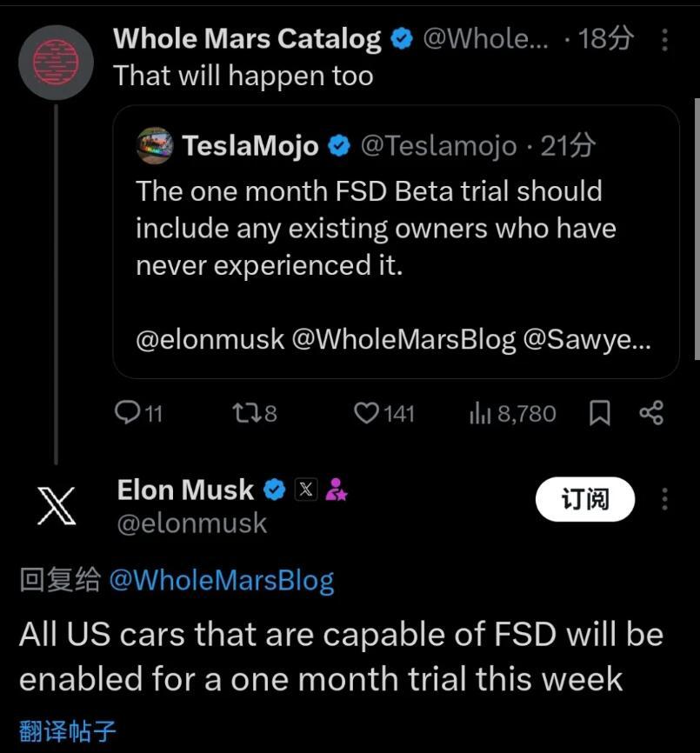700x753 pixels.
Task: Open the @WholeMarsBlog reply mention link
Action: pyautogui.click(x=222, y=581)
